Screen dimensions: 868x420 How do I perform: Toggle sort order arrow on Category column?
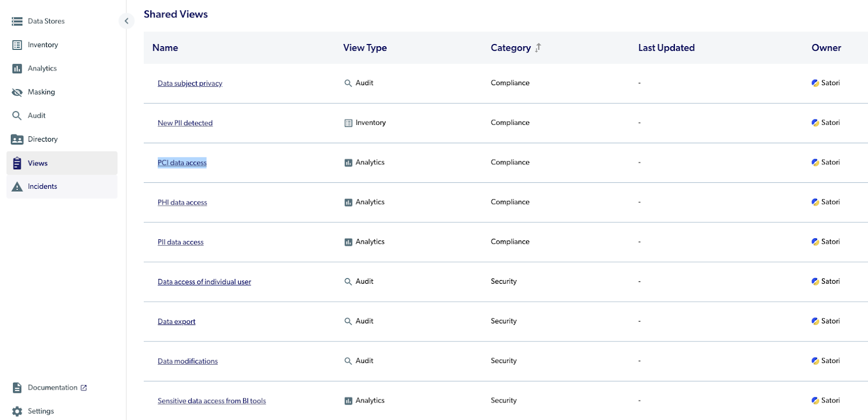coord(538,48)
